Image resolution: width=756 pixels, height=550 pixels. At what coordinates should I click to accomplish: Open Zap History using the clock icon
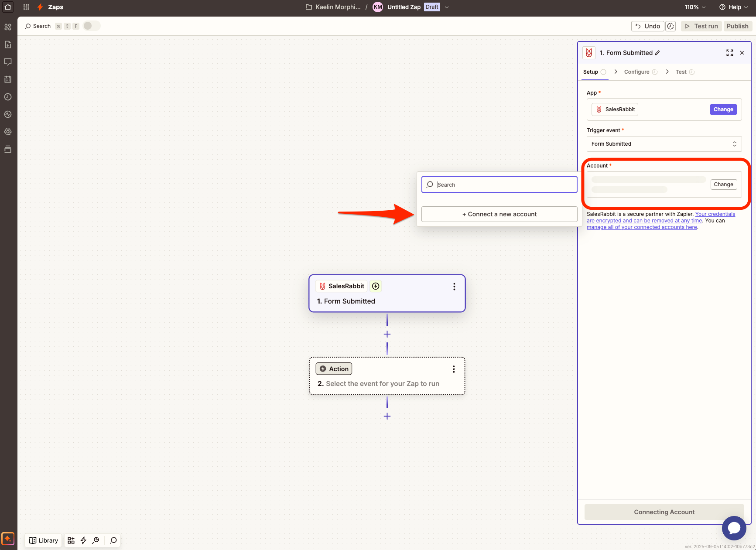[x=8, y=97]
